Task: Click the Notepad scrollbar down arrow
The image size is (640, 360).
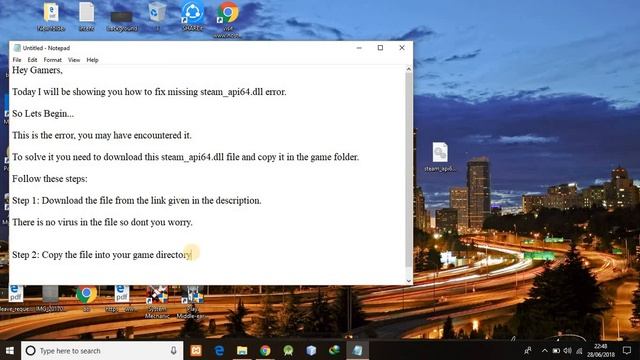Action: [x=409, y=281]
